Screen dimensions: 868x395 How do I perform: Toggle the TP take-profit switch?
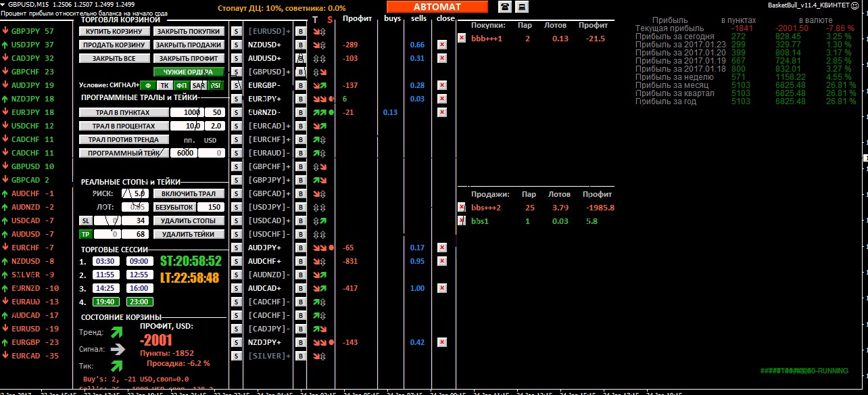(86, 234)
